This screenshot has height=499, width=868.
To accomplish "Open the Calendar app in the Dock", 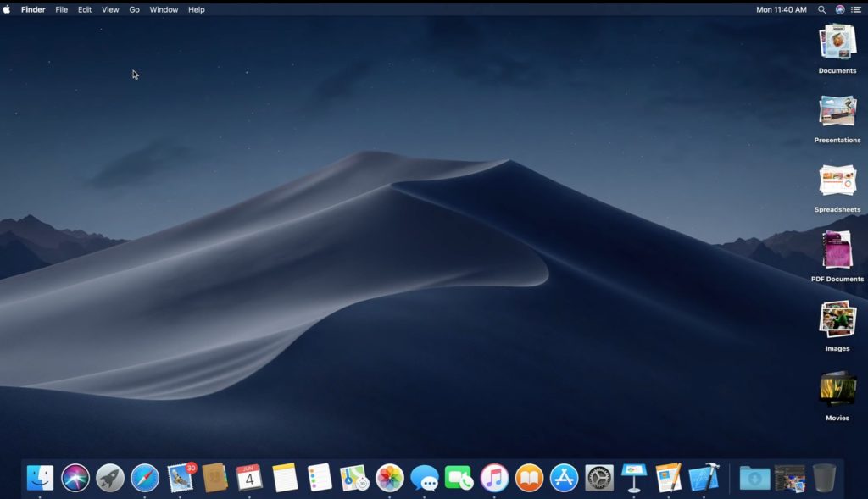I will tap(249, 478).
